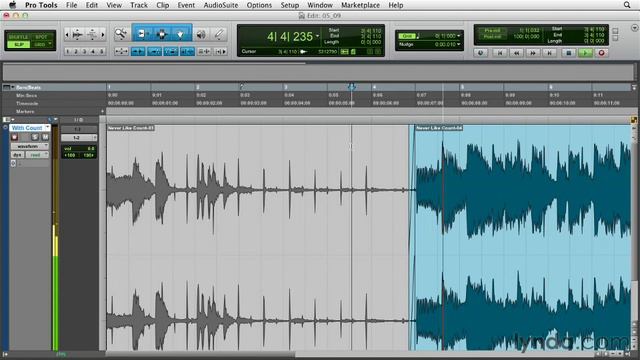This screenshot has height=360, width=640.
Task: Add marker with Markers plus button
Action: pyautogui.click(x=102, y=111)
